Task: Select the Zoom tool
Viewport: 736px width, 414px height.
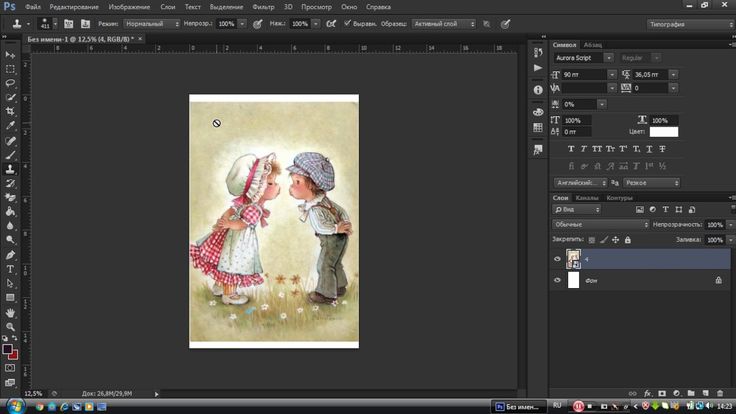Action: tap(10, 327)
